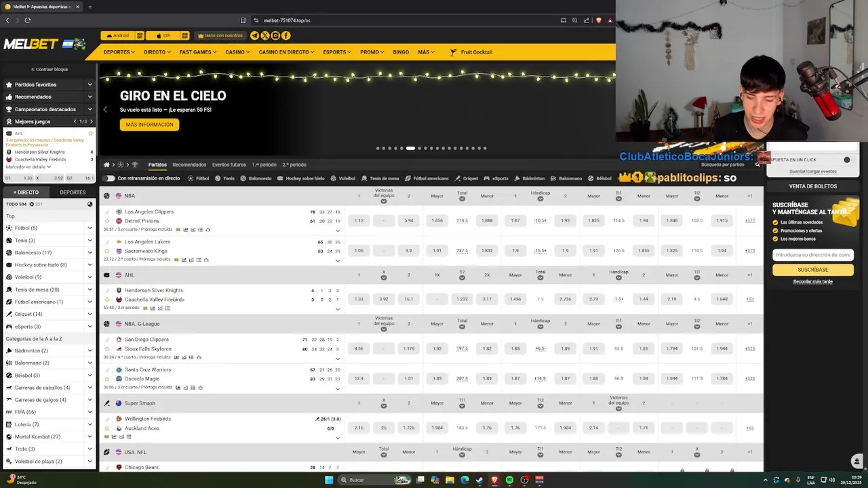Click Gana con nosotros button
The height and width of the screenshot is (488, 868).
click(x=220, y=35)
